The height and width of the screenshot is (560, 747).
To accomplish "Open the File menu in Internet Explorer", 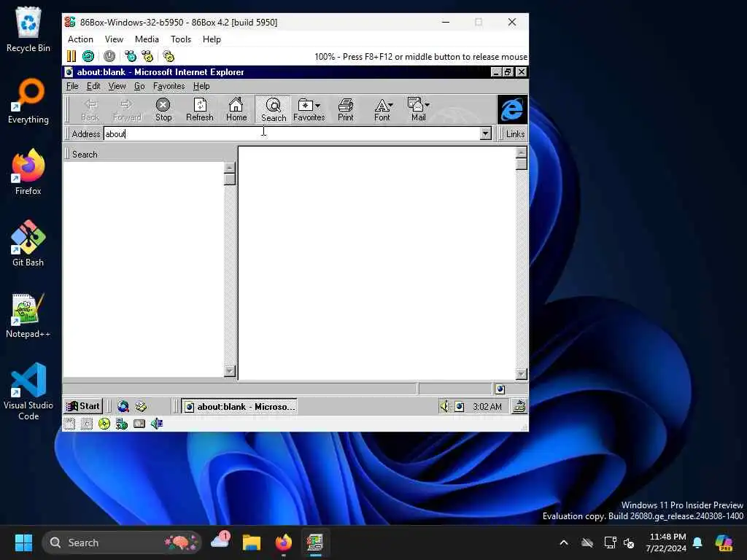I will 72,86.
